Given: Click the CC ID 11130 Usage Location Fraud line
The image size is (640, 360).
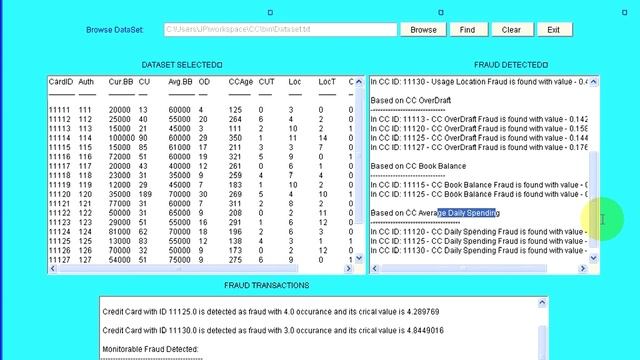Looking at the screenshot, I should tap(479, 82).
